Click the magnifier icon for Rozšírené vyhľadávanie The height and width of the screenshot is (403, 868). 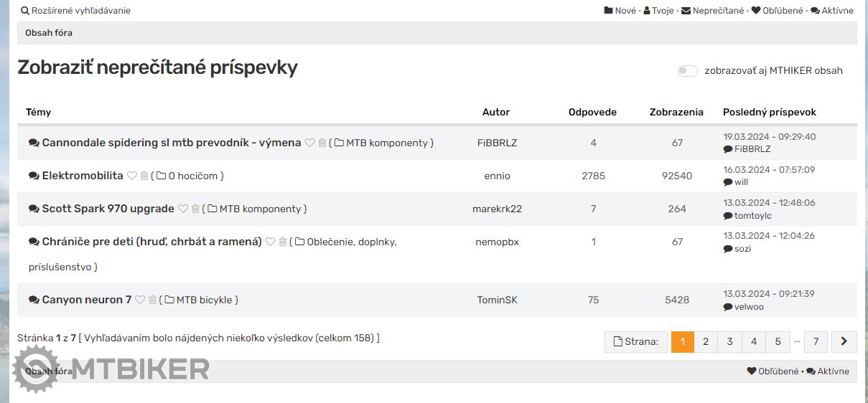coord(25,11)
